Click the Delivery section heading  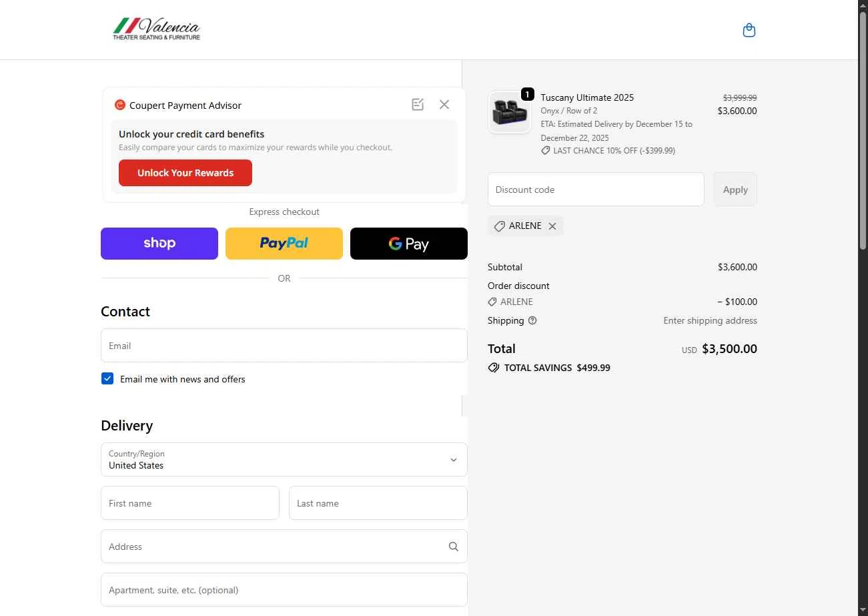[127, 426]
